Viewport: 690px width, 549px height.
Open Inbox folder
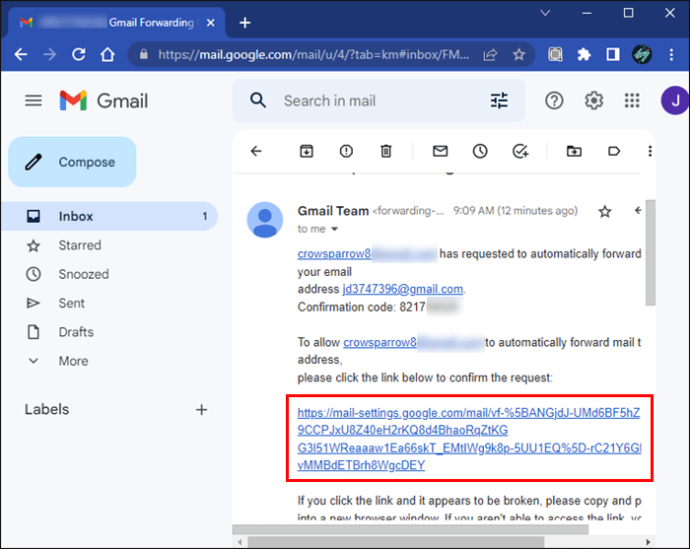click(x=109, y=216)
